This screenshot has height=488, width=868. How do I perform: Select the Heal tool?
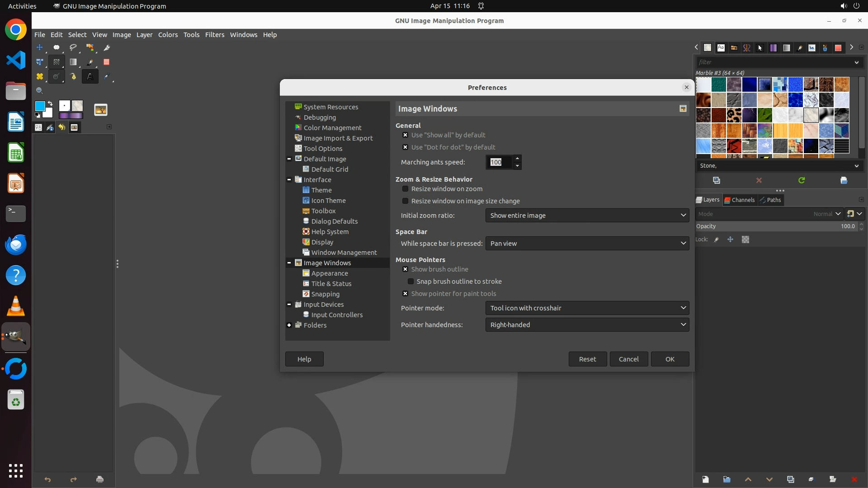[40, 76]
